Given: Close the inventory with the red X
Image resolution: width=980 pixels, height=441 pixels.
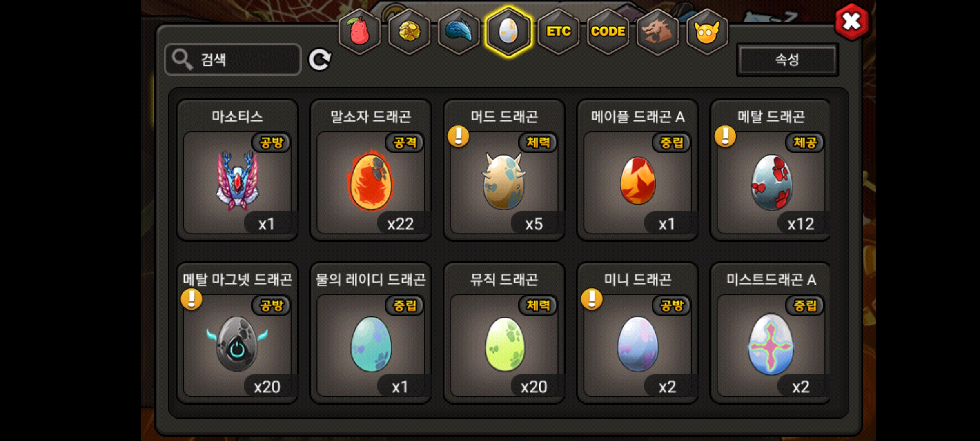Looking at the screenshot, I should [x=852, y=22].
